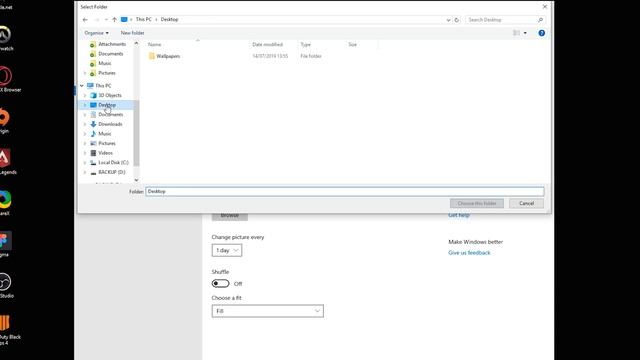The height and width of the screenshot is (360, 640).
Task: Go up one folder level
Action: tap(114, 20)
